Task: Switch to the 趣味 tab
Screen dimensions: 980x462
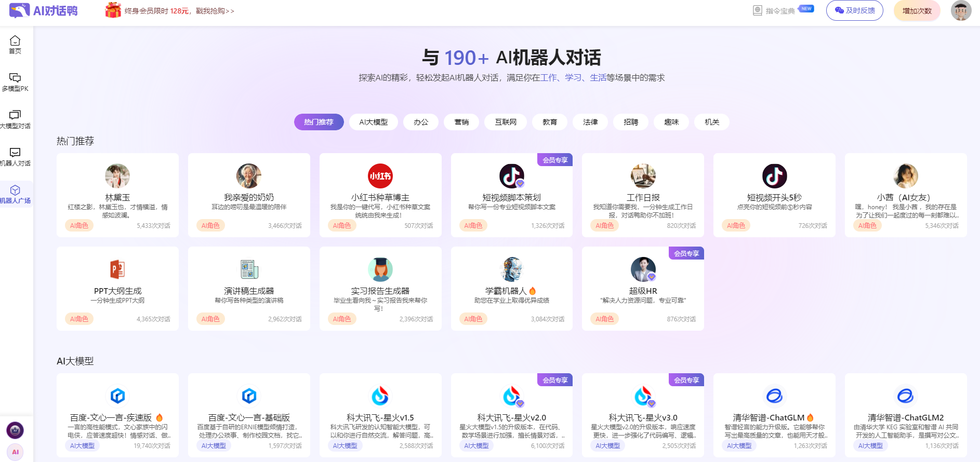Action: [x=671, y=122]
